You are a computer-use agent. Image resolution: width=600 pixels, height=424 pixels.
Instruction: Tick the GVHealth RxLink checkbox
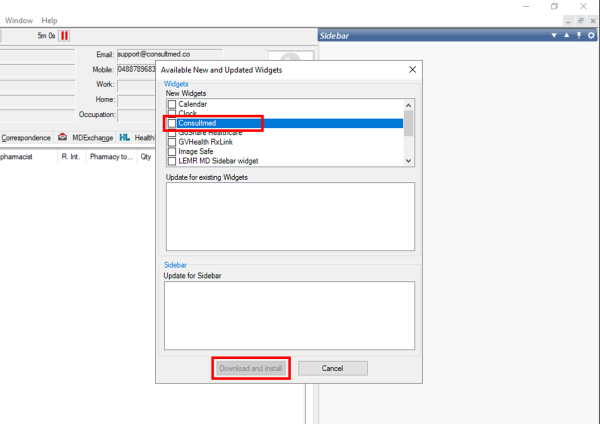coord(172,142)
